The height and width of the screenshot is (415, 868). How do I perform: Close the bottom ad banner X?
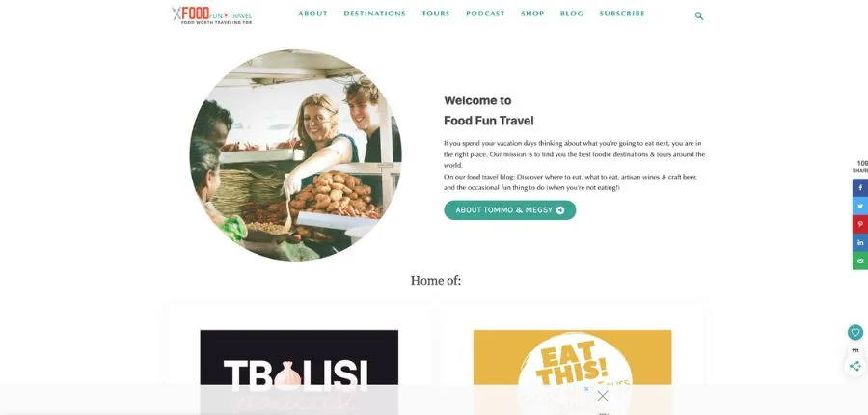pos(603,396)
